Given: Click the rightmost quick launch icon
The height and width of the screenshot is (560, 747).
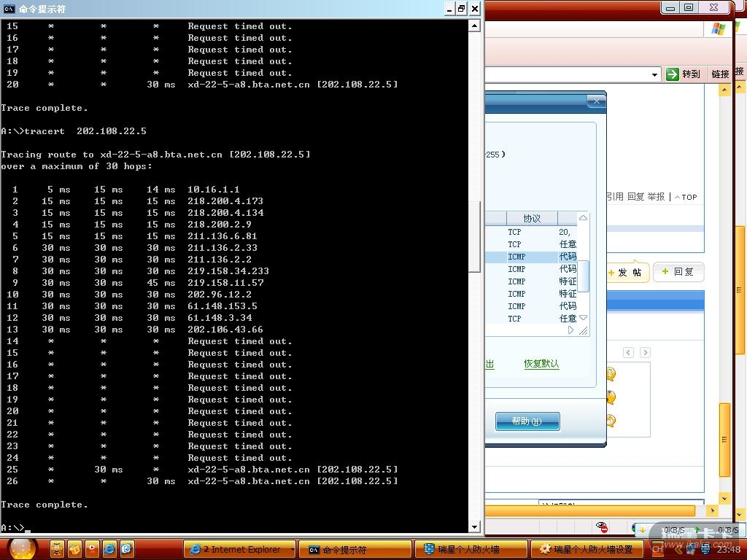Looking at the screenshot, I should pyautogui.click(x=126, y=549).
